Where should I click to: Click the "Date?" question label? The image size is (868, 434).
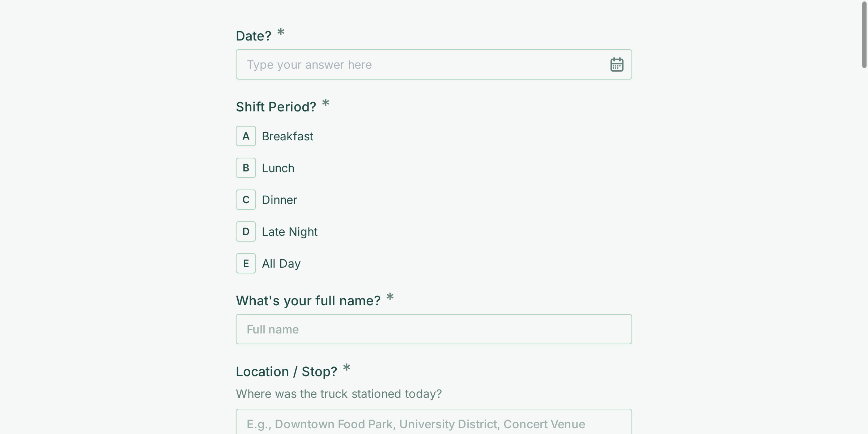[254, 36]
